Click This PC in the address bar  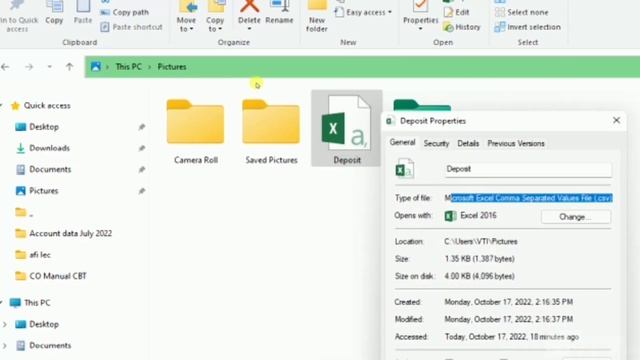click(x=129, y=67)
